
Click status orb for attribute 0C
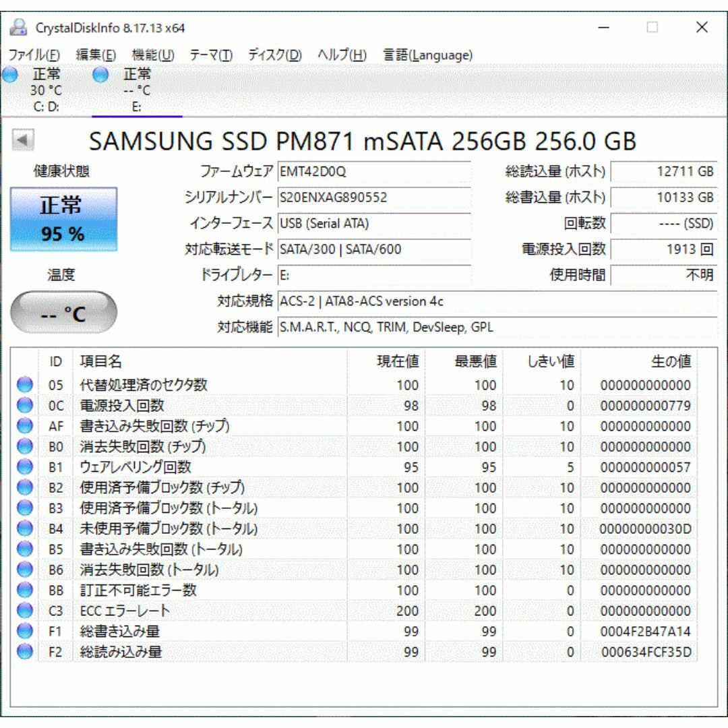click(x=25, y=405)
